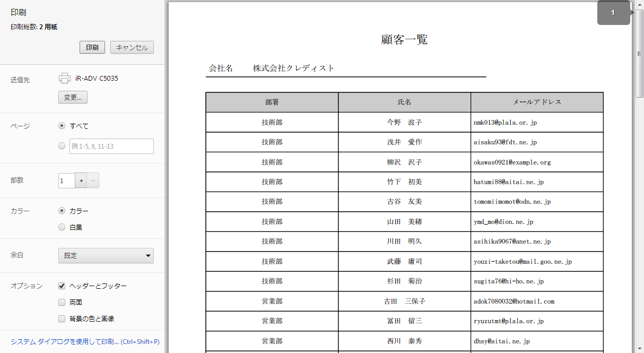Click the name 川田 明久

[x=405, y=241]
